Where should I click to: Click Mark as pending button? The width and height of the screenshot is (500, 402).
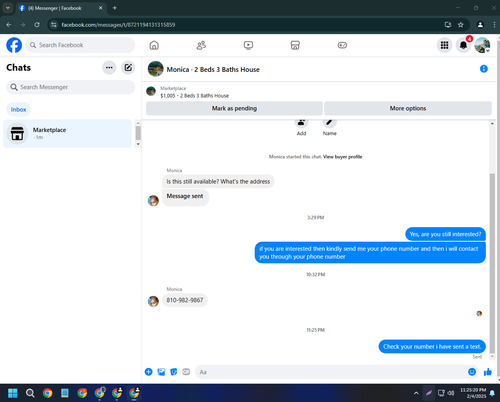click(234, 108)
